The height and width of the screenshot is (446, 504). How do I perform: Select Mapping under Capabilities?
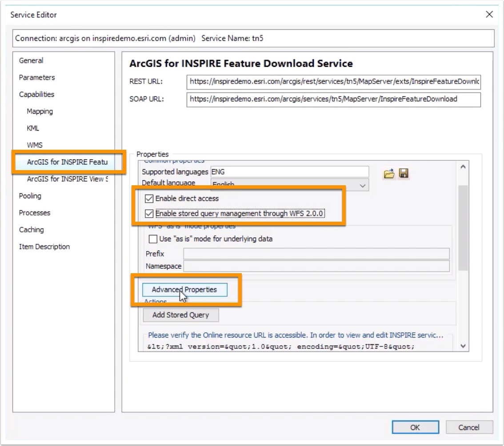tap(40, 111)
